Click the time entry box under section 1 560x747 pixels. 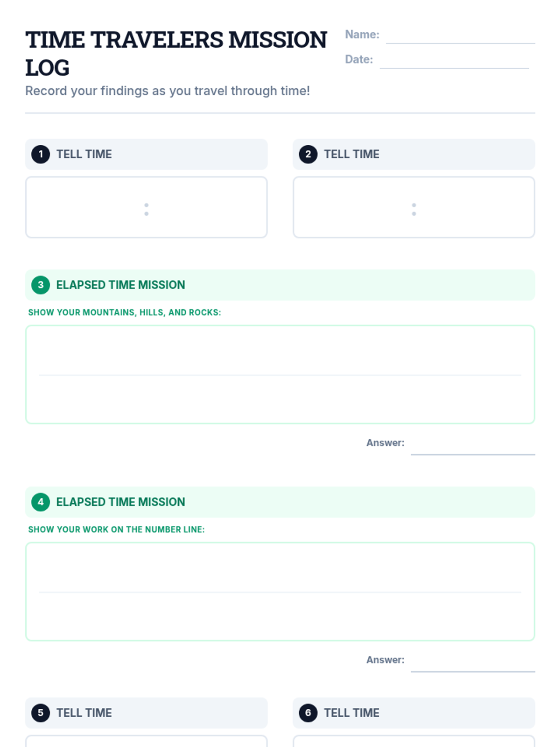(146, 207)
